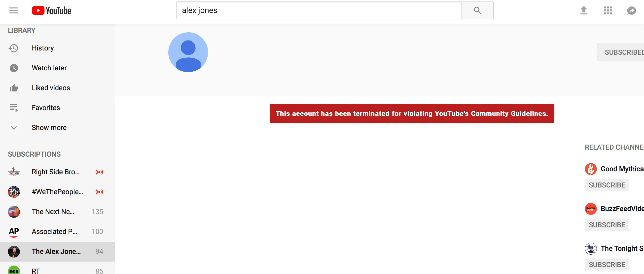This screenshot has width=644, height=274.
Task: Open the Watch later list
Action: [49, 68]
